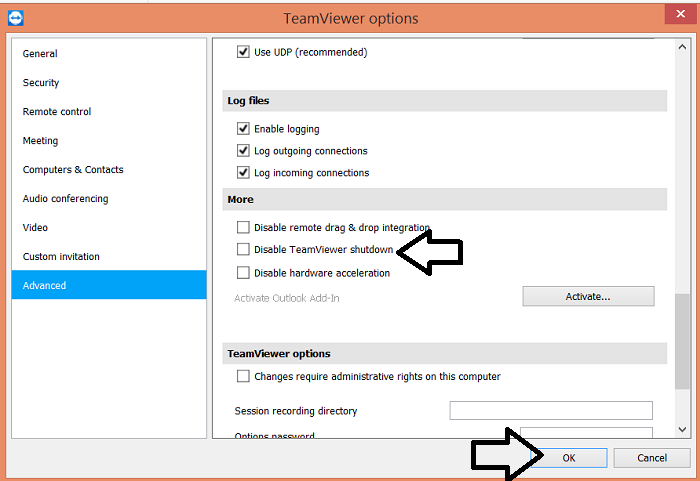The width and height of the screenshot is (700, 481).
Task: Click the Activate Outlook Add-In label
Action: (287, 298)
